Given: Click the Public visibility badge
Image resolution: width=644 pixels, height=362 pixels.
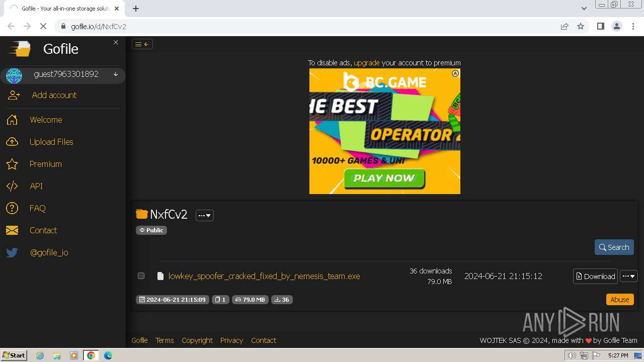Looking at the screenshot, I should click(151, 230).
